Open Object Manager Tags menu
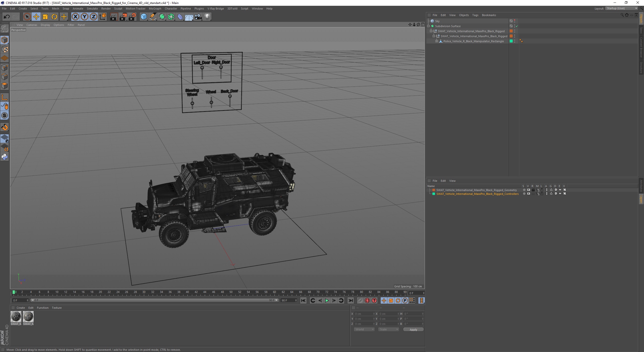The height and width of the screenshot is (352, 644). [x=475, y=15]
